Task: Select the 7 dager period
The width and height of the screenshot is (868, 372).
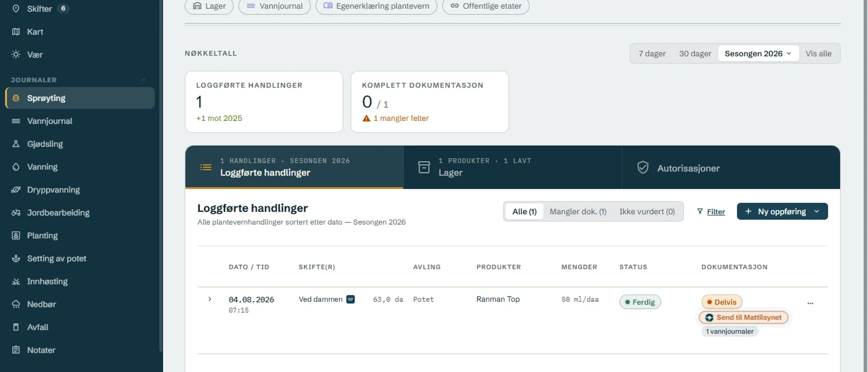Action: (652, 54)
